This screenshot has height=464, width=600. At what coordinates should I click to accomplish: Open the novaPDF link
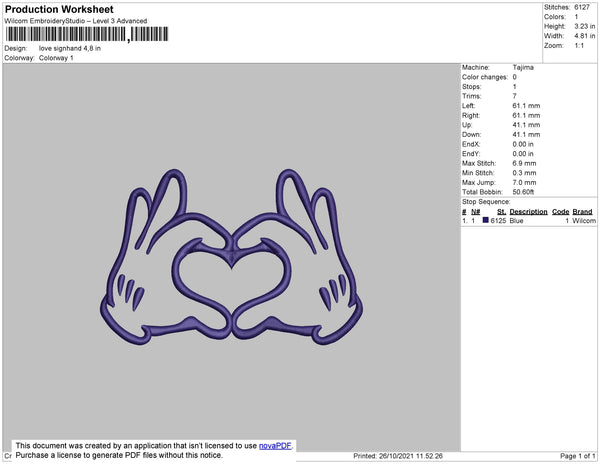click(275, 446)
